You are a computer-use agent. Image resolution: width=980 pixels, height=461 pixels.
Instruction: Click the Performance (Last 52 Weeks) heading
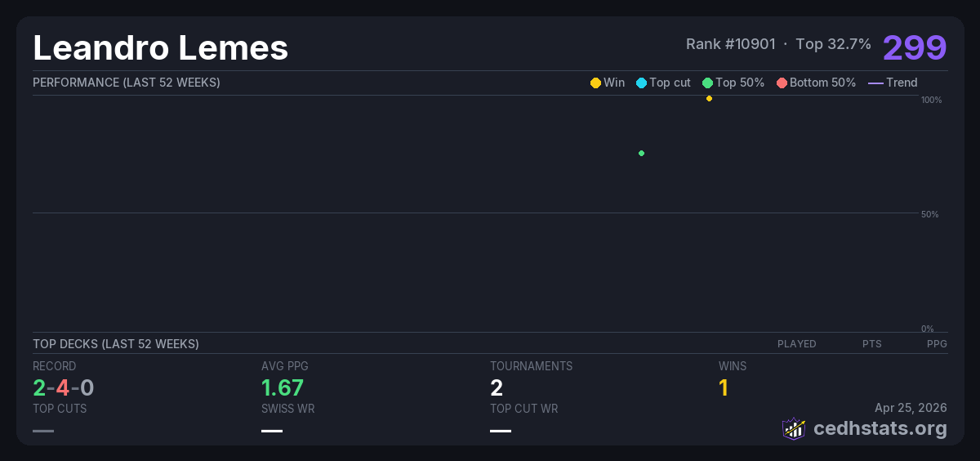(126, 83)
